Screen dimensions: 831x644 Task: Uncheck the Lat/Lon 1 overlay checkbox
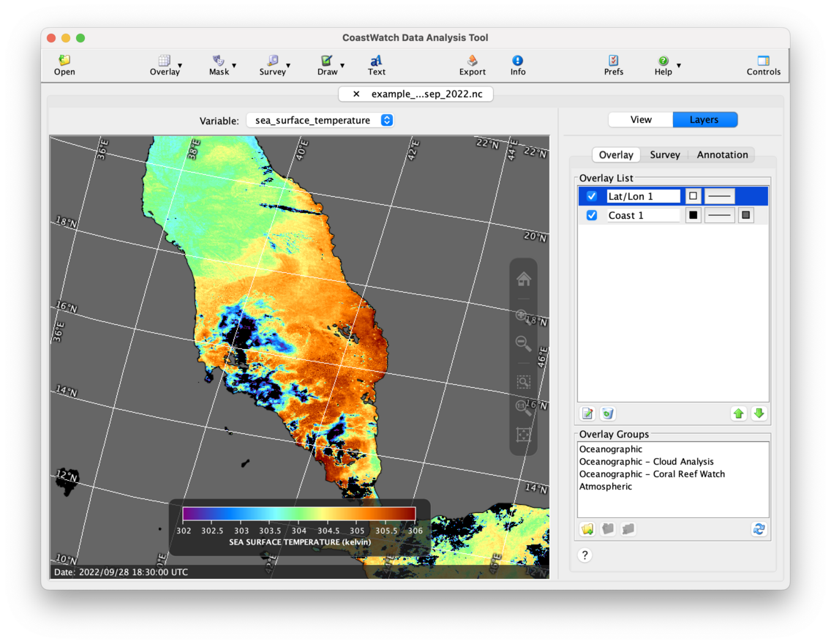(x=592, y=196)
